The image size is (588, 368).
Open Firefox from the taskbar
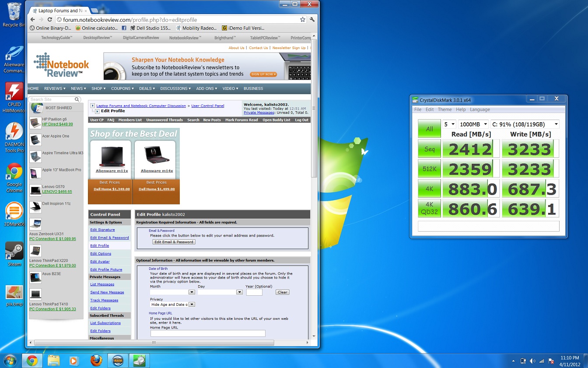pyautogui.click(x=96, y=361)
